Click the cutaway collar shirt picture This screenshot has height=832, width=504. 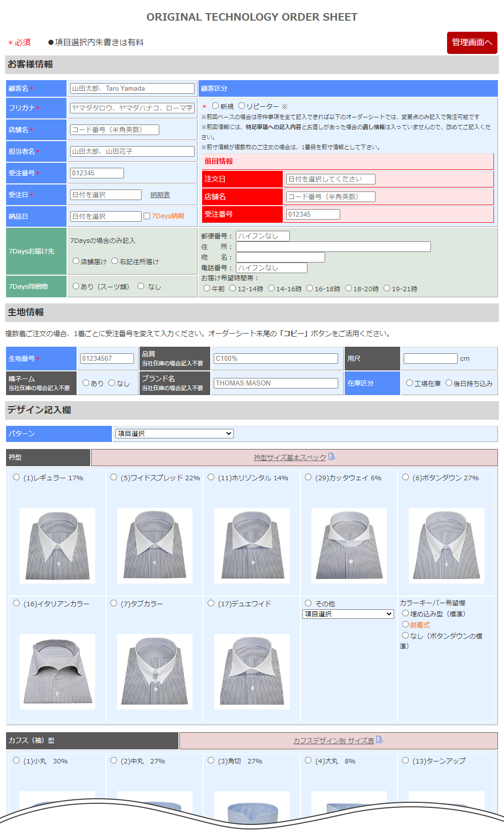coord(349,545)
